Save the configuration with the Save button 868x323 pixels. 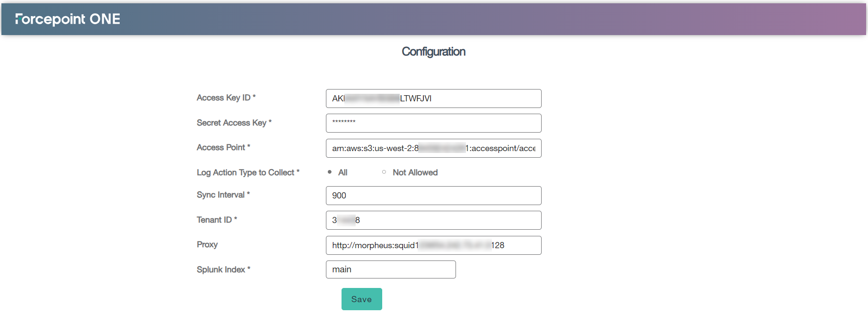pos(361,299)
